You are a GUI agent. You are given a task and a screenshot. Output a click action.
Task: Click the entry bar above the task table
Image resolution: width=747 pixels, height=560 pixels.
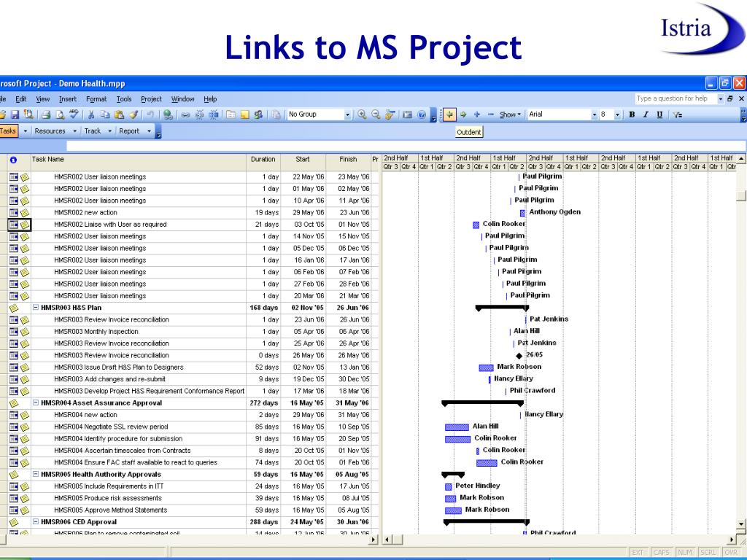coord(406,146)
